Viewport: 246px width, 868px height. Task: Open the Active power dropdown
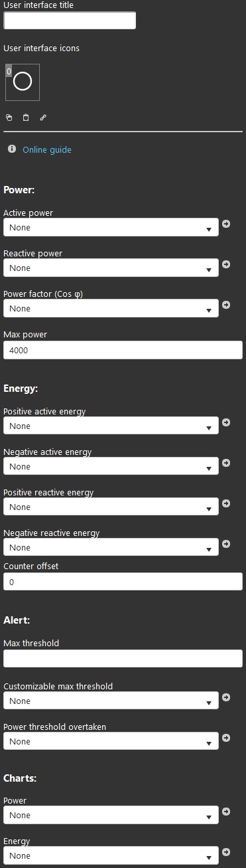pyautogui.click(x=111, y=227)
